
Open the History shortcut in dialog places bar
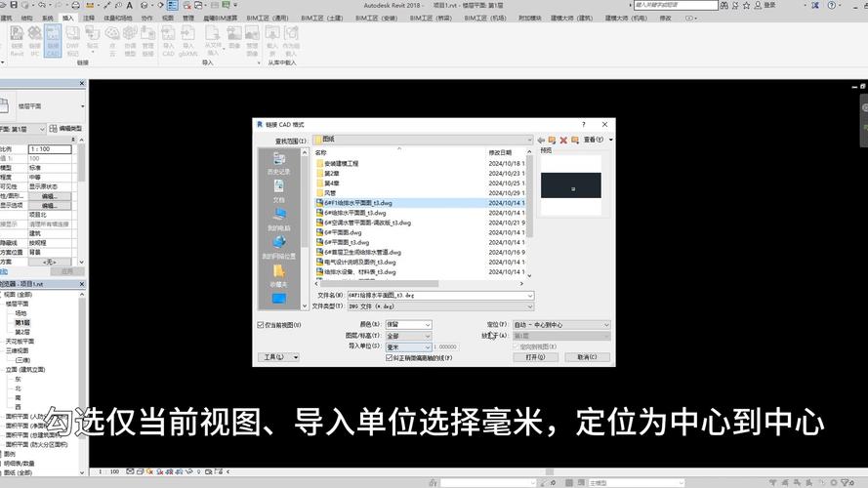(279, 164)
